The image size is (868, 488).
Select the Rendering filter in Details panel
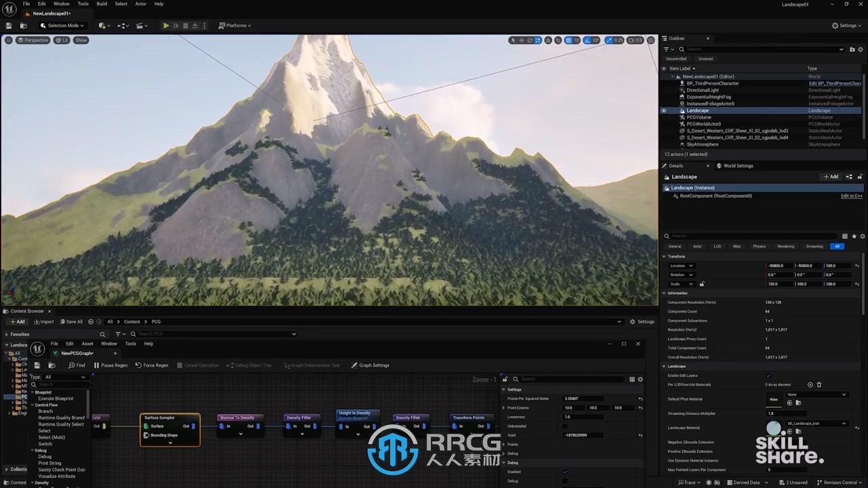(785, 246)
